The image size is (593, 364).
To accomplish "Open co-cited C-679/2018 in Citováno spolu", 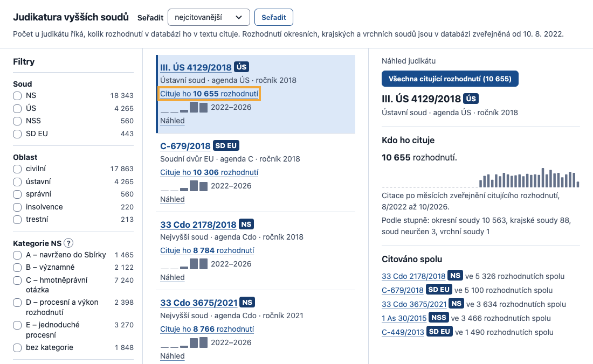I will [x=402, y=290].
